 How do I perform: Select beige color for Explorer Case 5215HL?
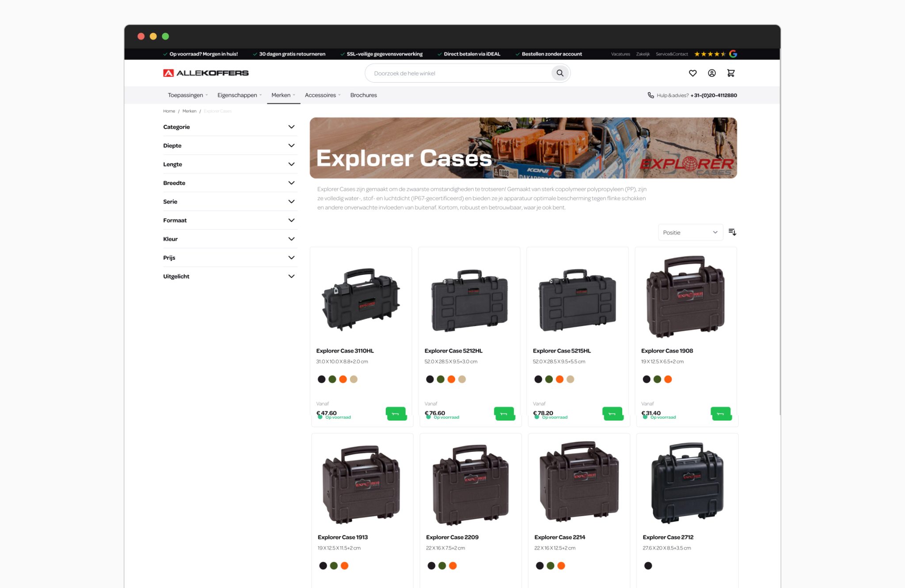[x=570, y=379]
